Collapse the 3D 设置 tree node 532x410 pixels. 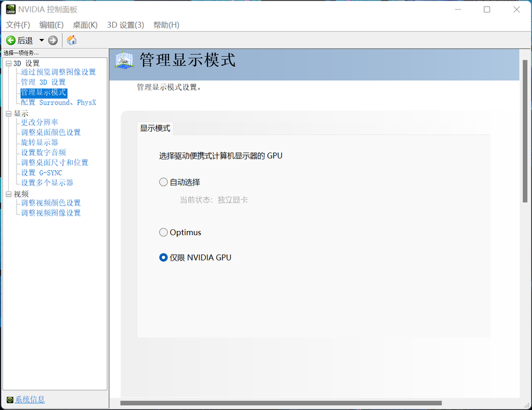8,63
